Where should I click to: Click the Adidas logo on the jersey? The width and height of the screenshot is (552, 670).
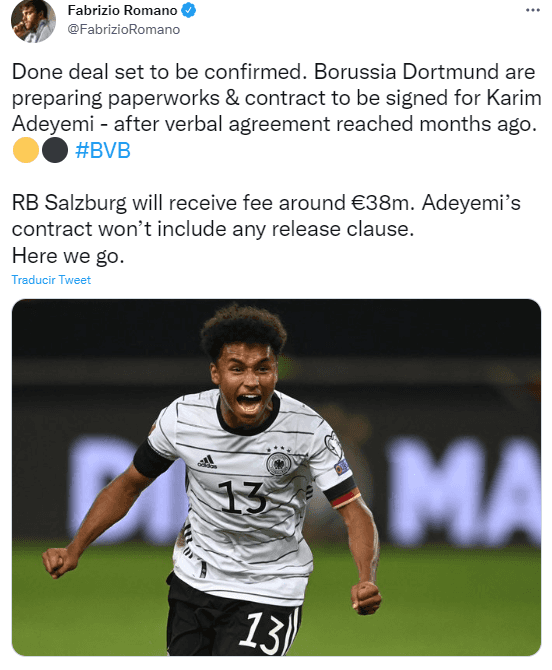207,462
